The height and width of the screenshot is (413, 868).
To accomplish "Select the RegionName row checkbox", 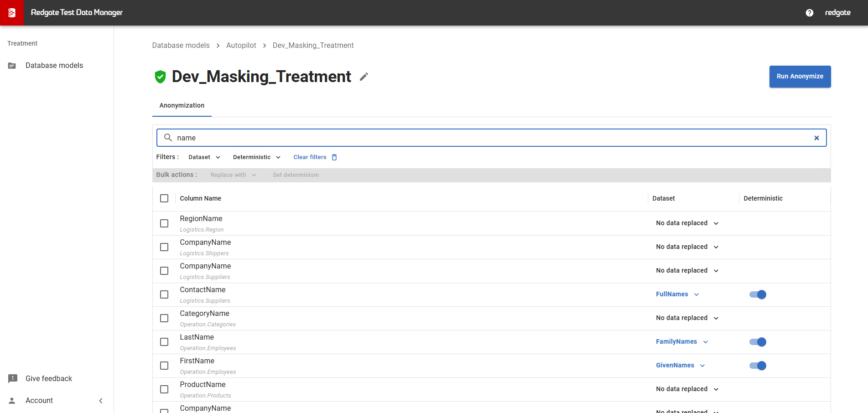I will [164, 223].
